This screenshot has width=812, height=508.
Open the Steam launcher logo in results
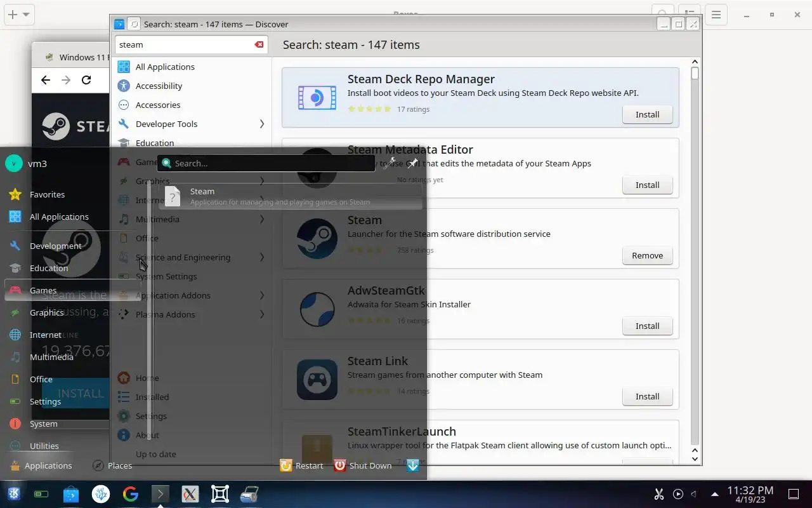coord(317,239)
